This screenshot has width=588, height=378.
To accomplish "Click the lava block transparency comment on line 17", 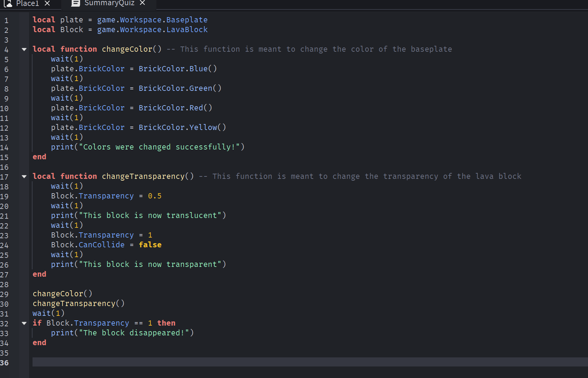I will (x=360, y=176).
